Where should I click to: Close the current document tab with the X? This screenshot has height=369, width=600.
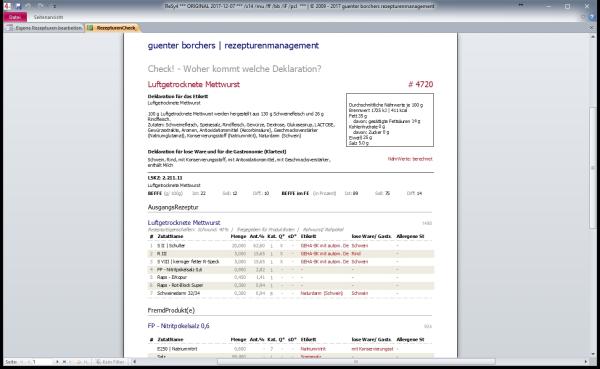[592, 28]
